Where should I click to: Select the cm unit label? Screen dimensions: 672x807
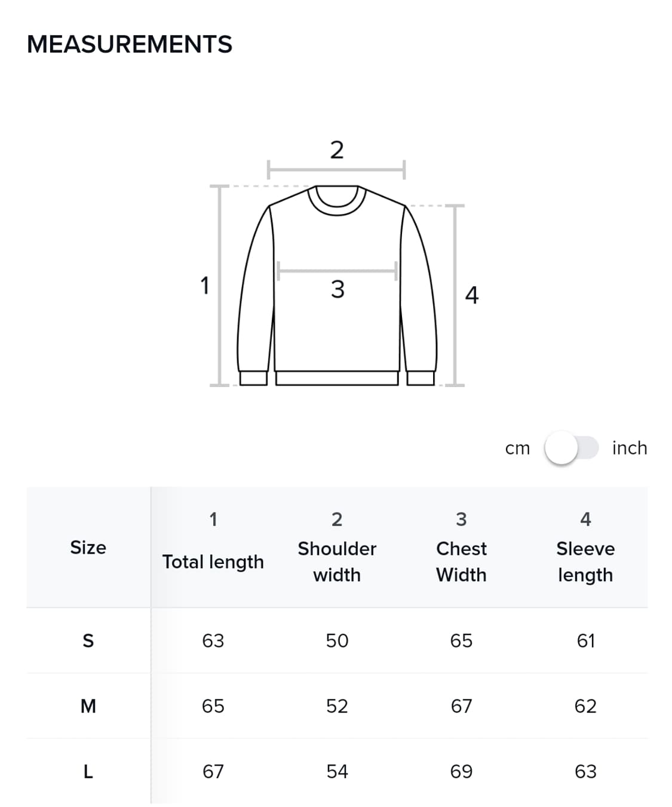517,448
